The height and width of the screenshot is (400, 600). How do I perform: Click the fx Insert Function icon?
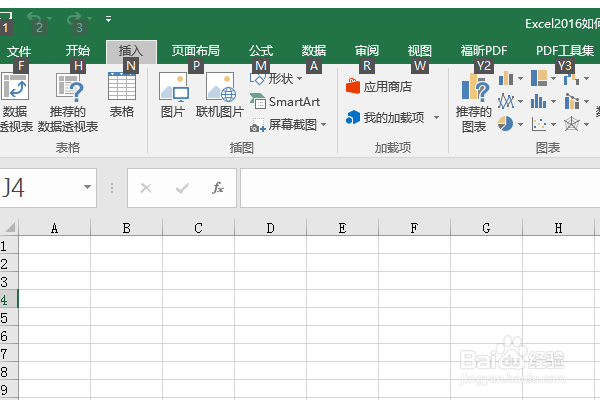[x=218, y=188]
